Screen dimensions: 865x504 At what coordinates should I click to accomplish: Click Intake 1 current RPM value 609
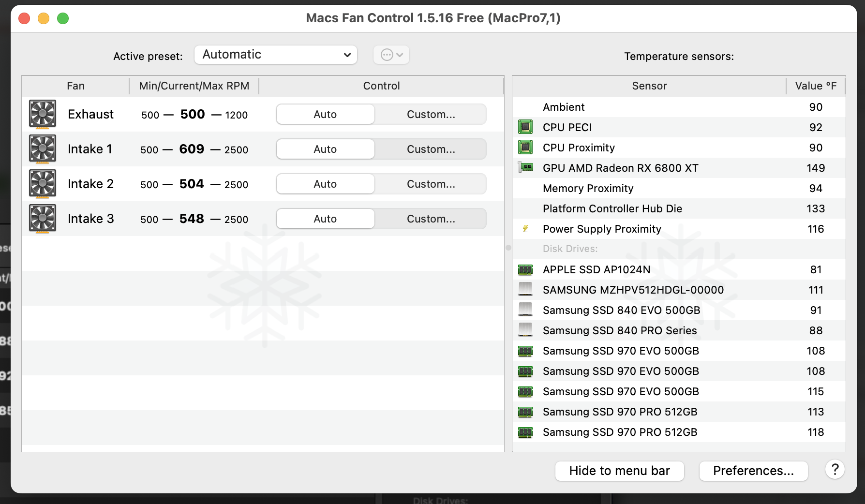[x=192, y=149]
